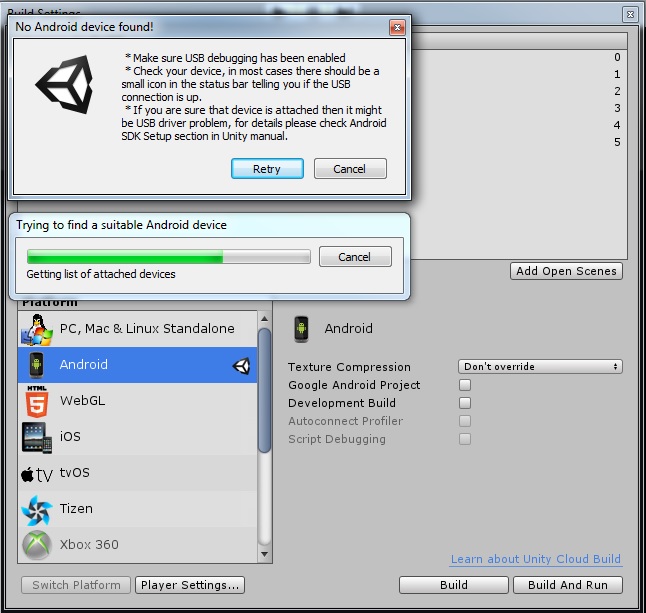This screenshot has width=646, height=613.
Task: Click the platform list scrollbar thumb
Action: pos(264,391)
